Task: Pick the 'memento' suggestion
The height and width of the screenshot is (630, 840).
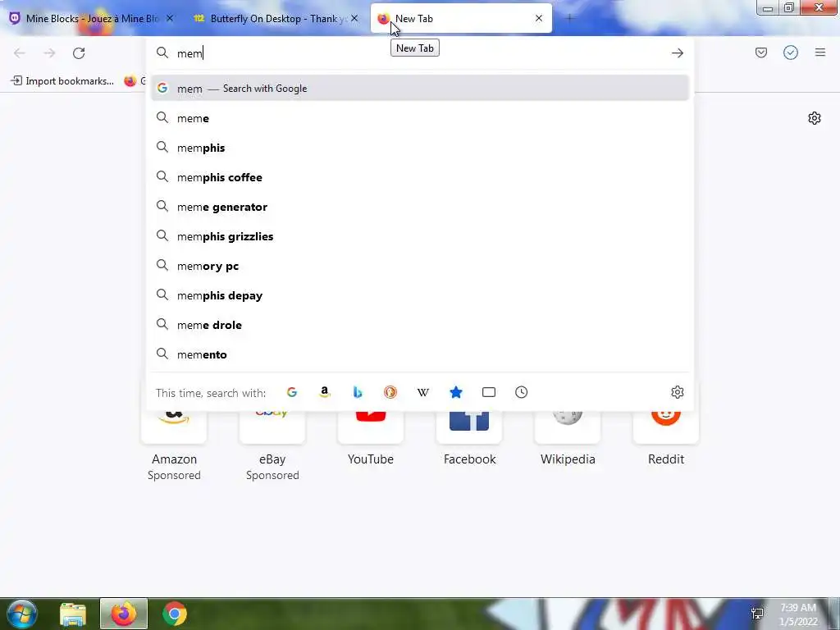Action: (x=420, y=354)
